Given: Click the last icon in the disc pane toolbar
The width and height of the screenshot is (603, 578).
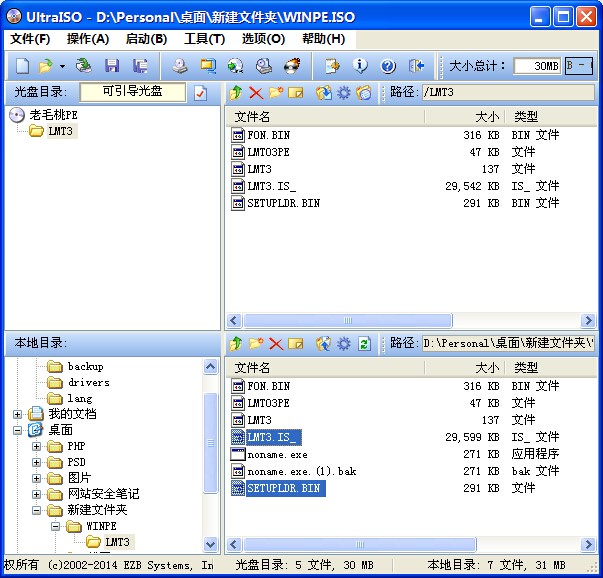Looking at the screenshot, I should 363,93.
